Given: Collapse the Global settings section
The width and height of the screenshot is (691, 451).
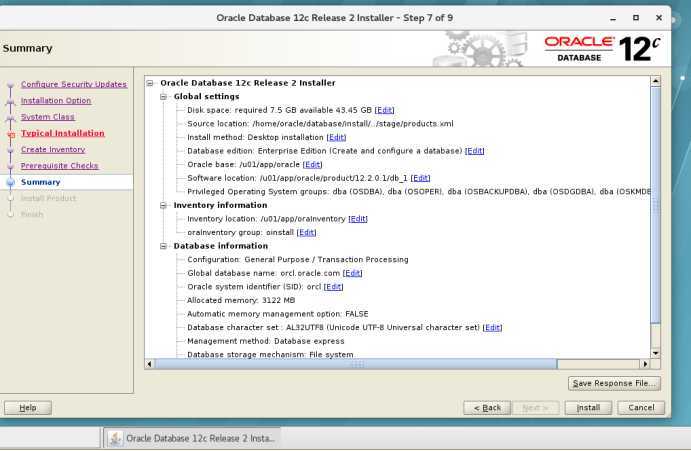Looking at the screenshot, I should coord(163,97).
